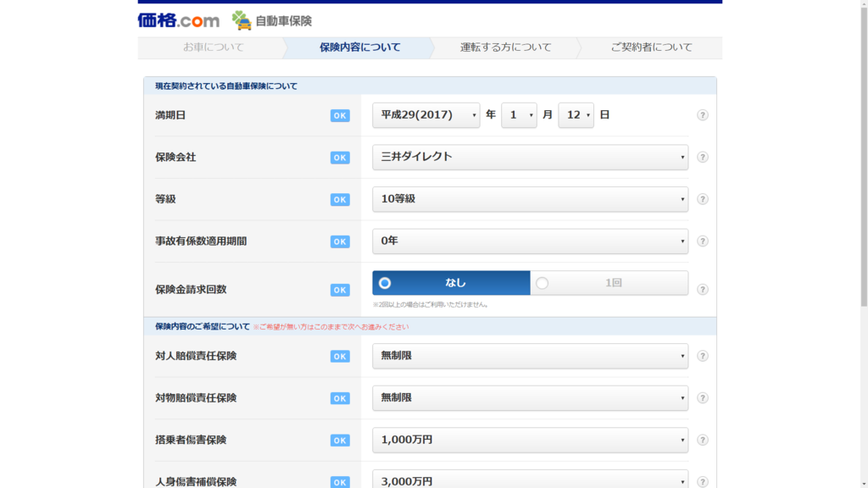Screen dimensions: 868x488
Task: Click the 自動車保険 car icon
Action: pyautogui.click(x=242, y=20)
